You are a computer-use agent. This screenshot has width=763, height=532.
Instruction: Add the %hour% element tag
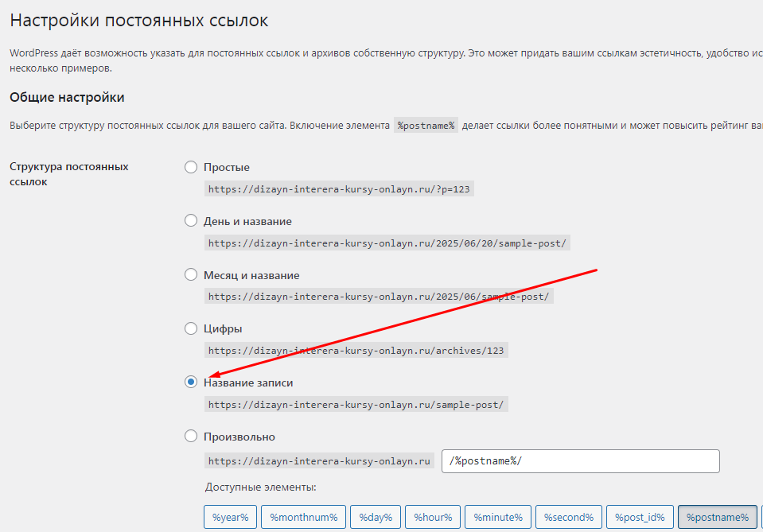[x=432, y=517]
